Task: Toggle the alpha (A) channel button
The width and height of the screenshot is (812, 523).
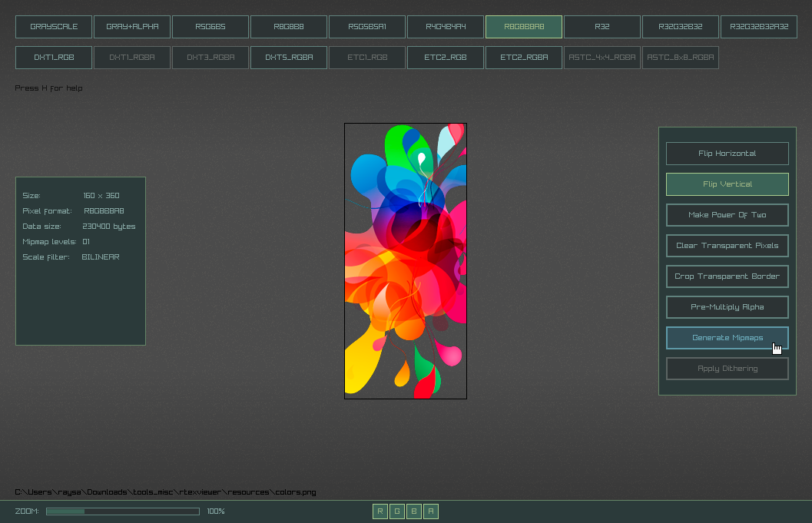Action: tap(431, 511)
